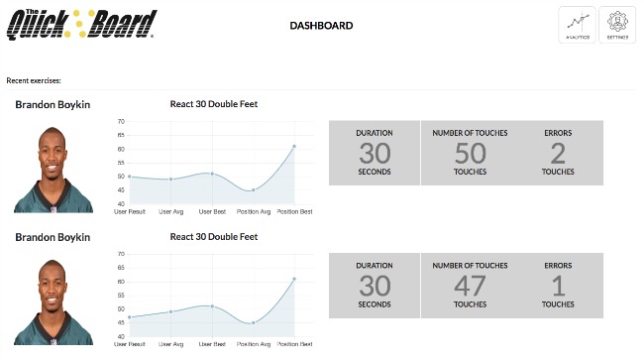Click The Quick Board logo

[81, 25]
